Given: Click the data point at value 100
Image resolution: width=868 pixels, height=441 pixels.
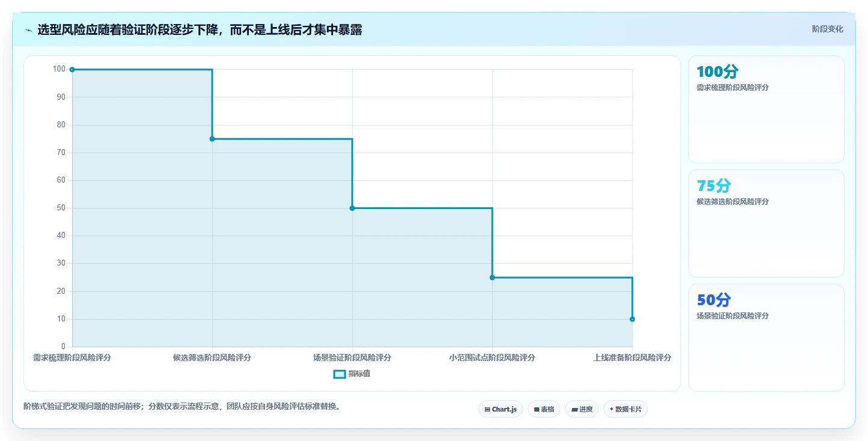Looking at the screenshot, I should pos(72,69).
